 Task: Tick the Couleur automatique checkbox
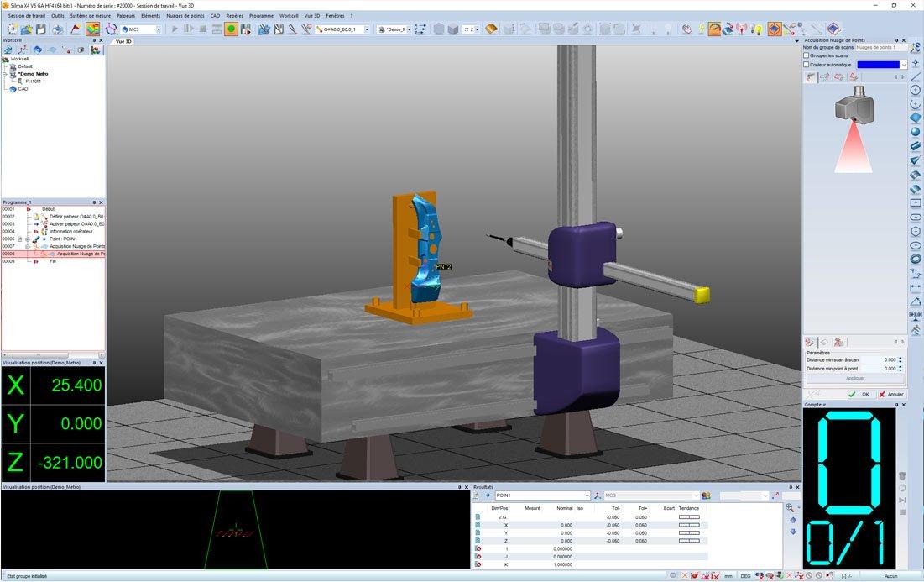pyautogui.click(x=807, y=65)
